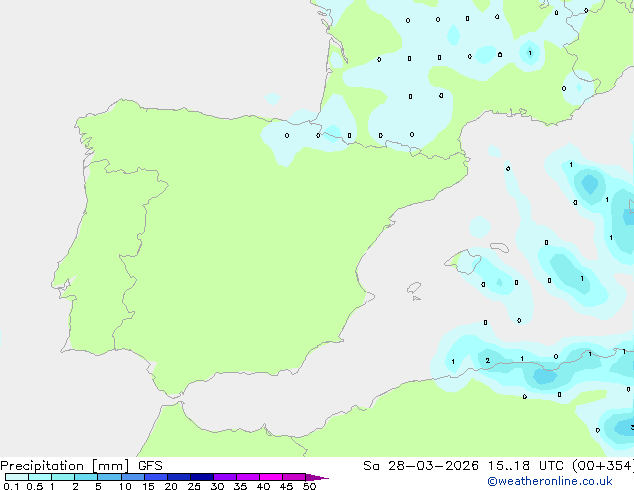Select the 35 mm violet legend swatch
634x490 pixels.
[248, 477]
